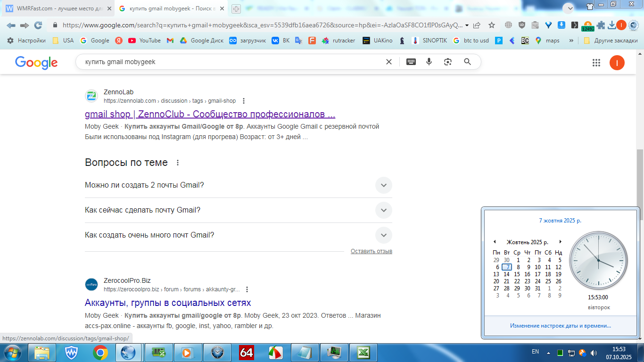Go to next month in calendar

tap(560, 242)
